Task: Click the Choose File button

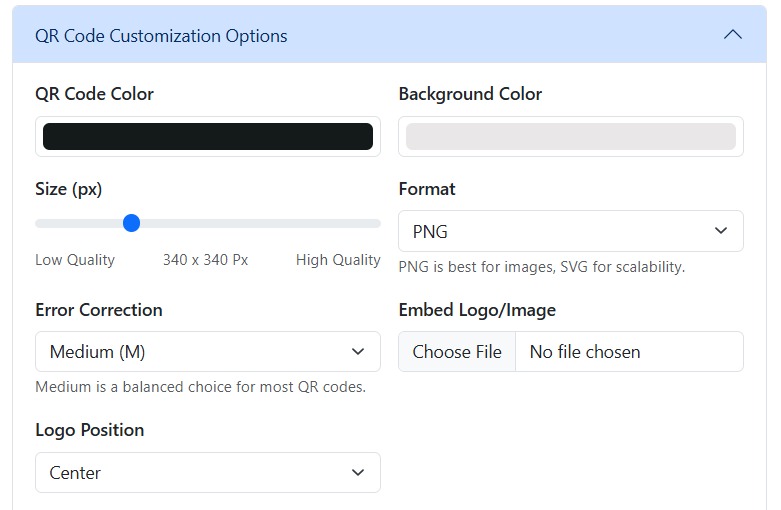Action: pos(457,352)
